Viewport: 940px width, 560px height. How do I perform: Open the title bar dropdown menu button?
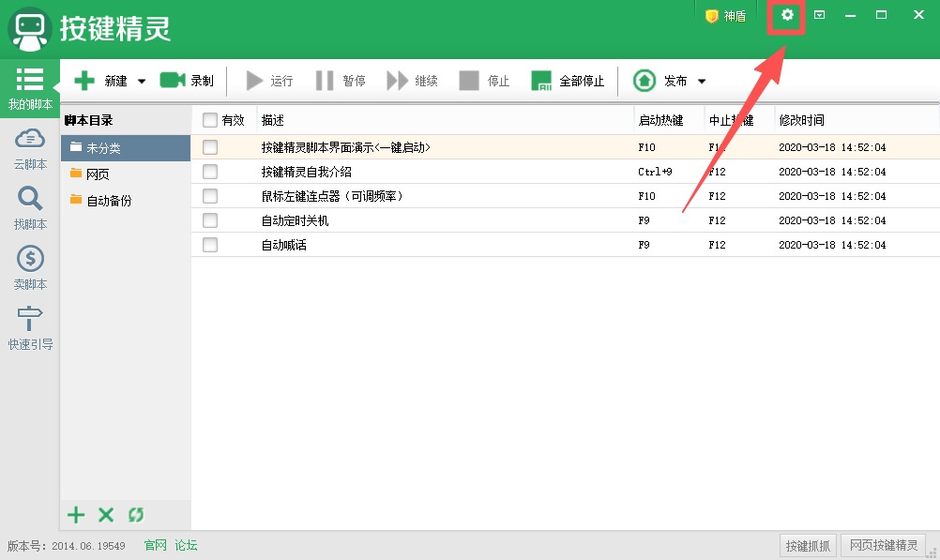(819, 15)
